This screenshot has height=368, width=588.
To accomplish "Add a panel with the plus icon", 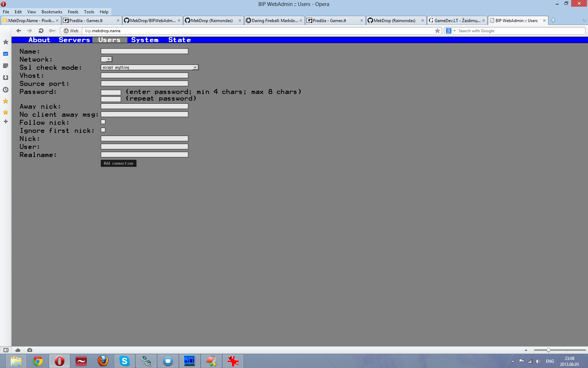I will point(6,122).
